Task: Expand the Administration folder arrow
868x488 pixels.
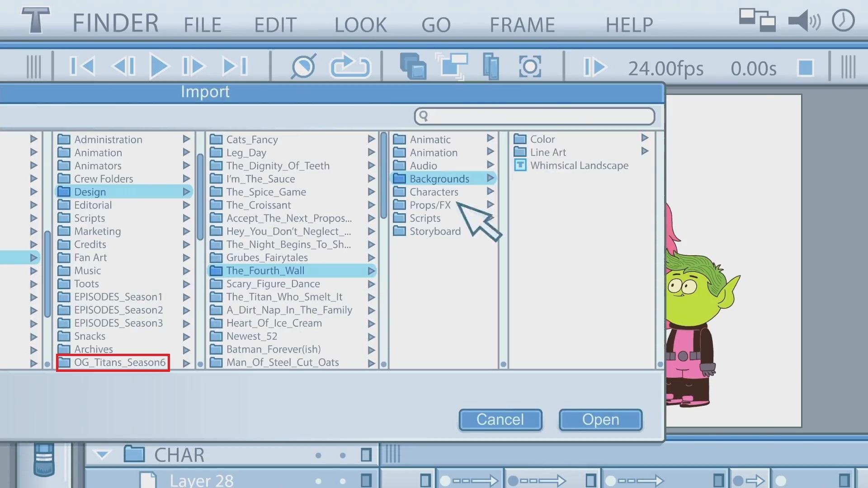Action: [x=186, y=139]
